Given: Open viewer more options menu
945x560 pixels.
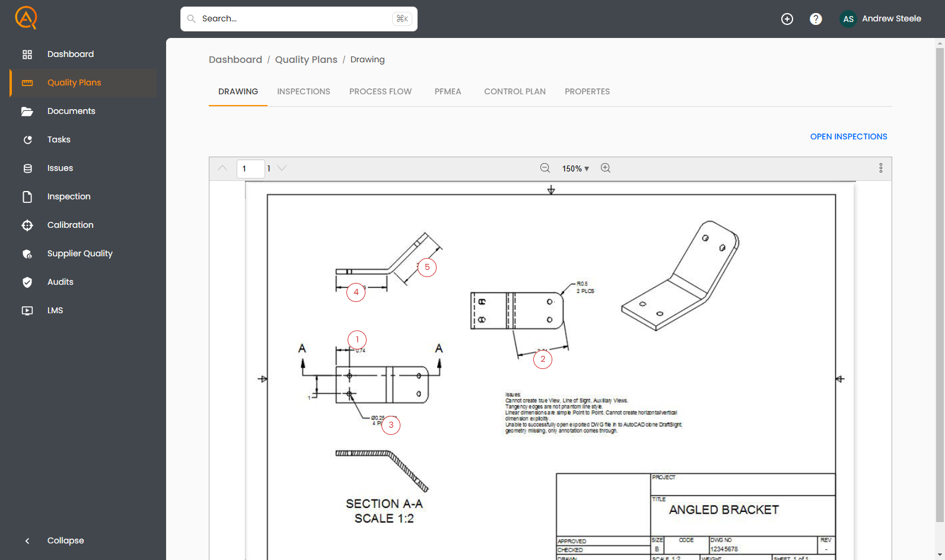Looking at the screenshot, I should [x=881, y=168].
